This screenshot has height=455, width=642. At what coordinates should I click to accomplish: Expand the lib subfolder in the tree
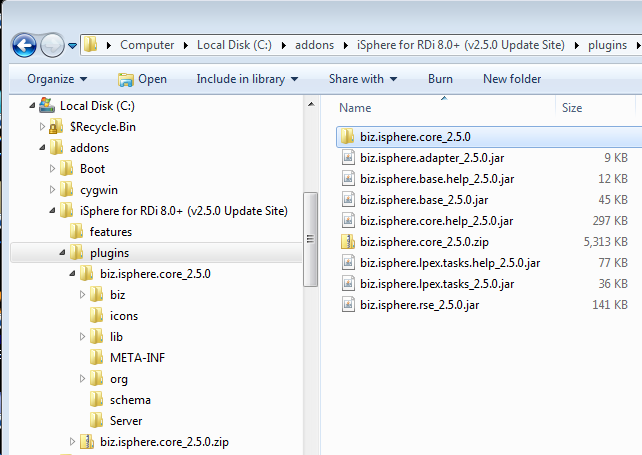click(x=82, y=336)
